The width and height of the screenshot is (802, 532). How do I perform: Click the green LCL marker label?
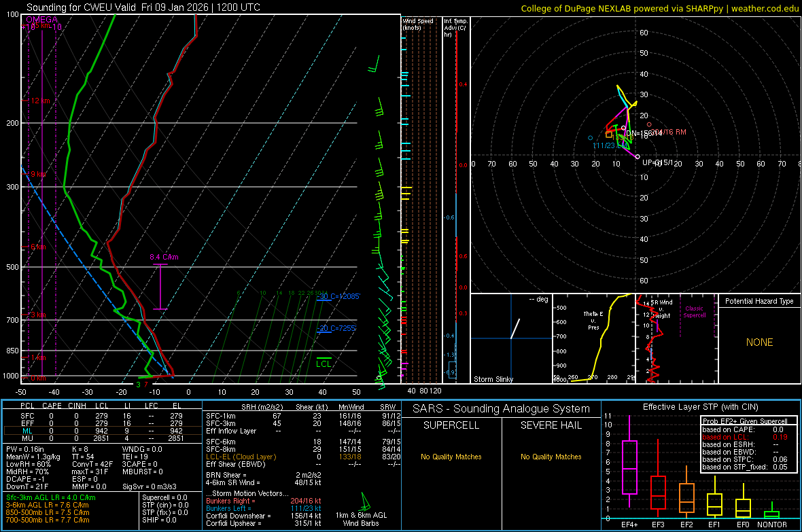pos(324,363)
